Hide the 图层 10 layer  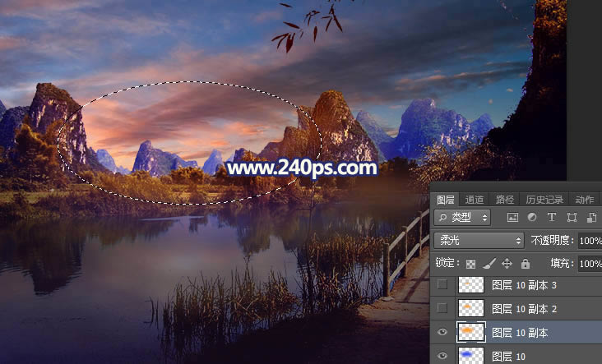[x=443, y=355]
